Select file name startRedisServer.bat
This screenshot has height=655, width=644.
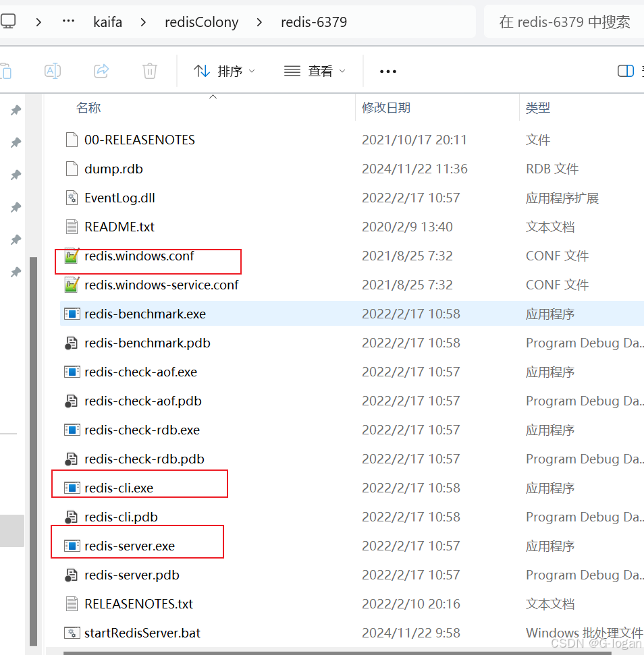click(x=142, y=633)
